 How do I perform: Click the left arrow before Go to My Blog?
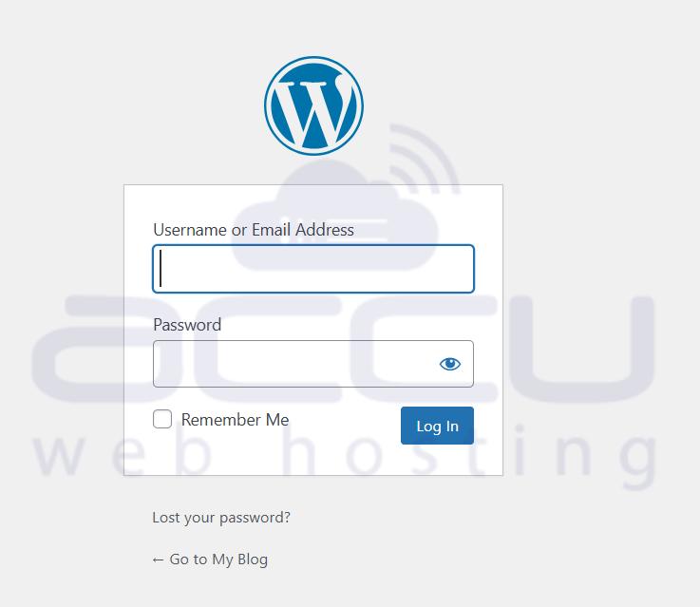coord(158,560)
